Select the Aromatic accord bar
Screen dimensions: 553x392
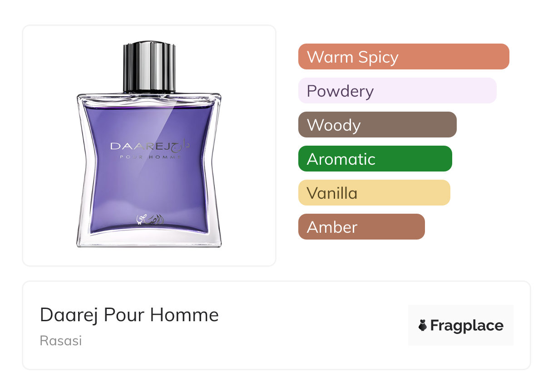tap(375, 159)
